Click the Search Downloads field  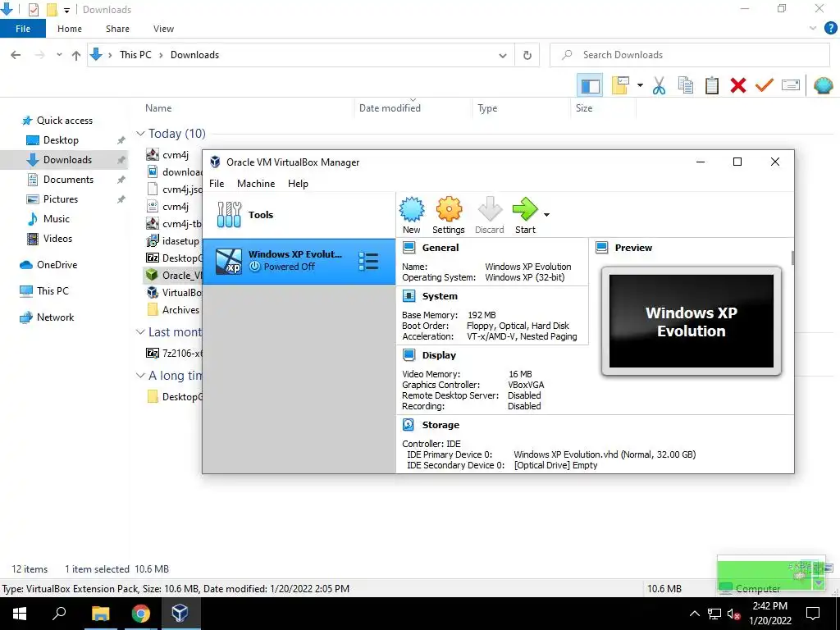[689, 55]
